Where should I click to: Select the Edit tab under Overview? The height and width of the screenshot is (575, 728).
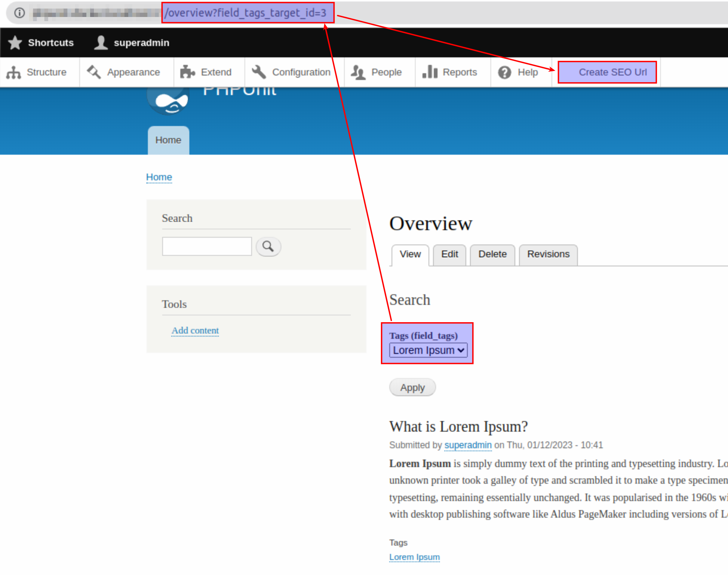[x=449, y=254]
